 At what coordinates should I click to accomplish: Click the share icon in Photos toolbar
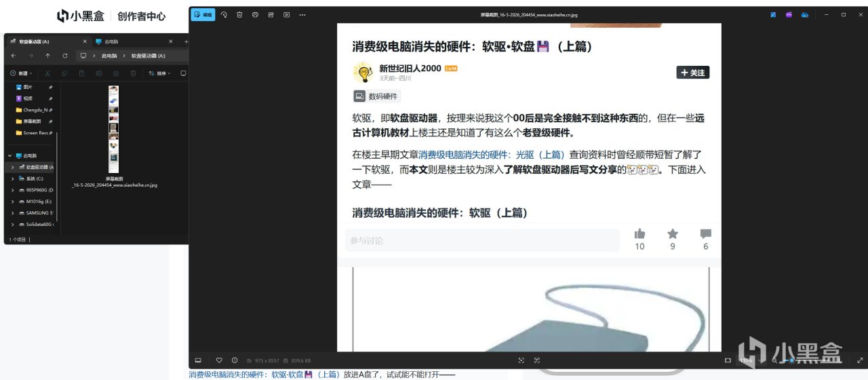click(271, 14)
